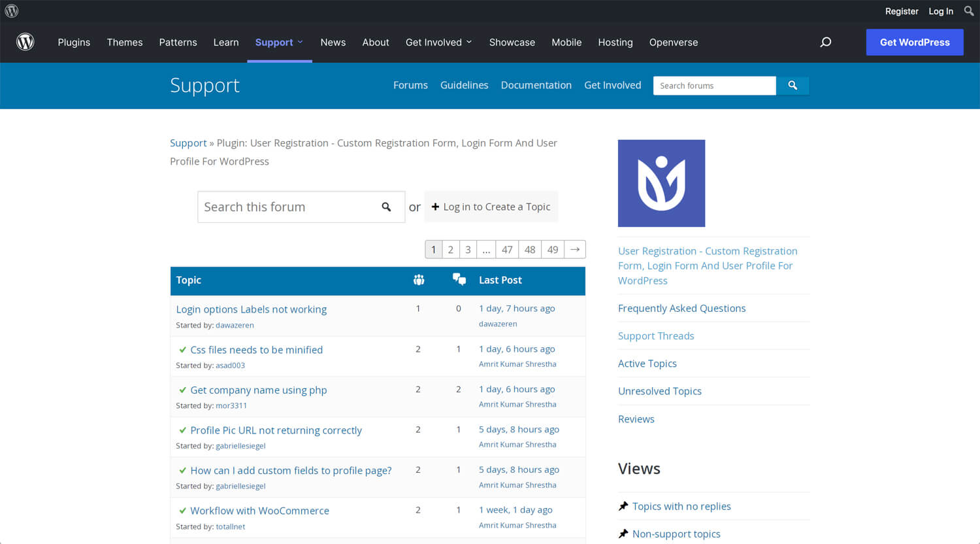Viewport: 980px width, 544px height.
Task: Expand the Support menu chevron
Action: tap(301, 42)
